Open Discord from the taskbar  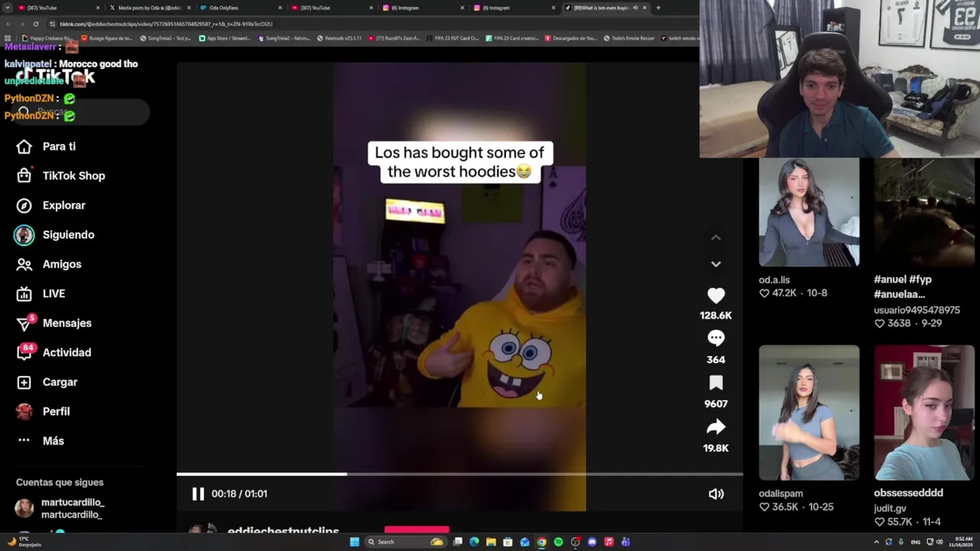592,542
